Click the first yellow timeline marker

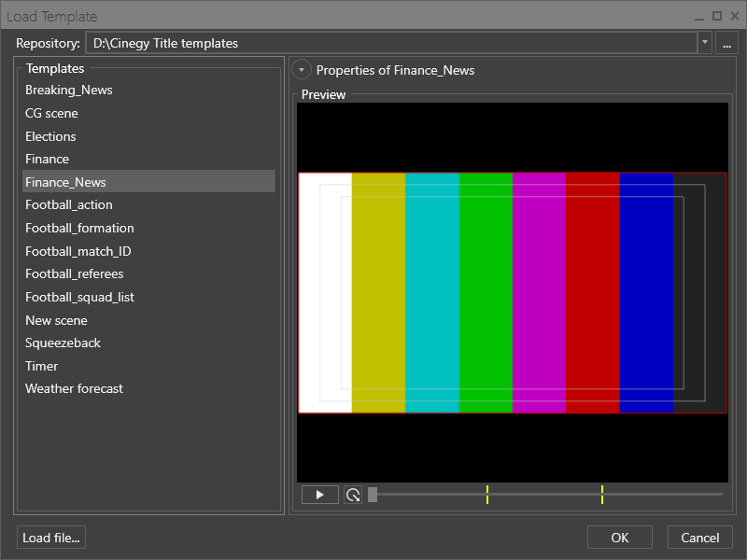tap(487, 495)
